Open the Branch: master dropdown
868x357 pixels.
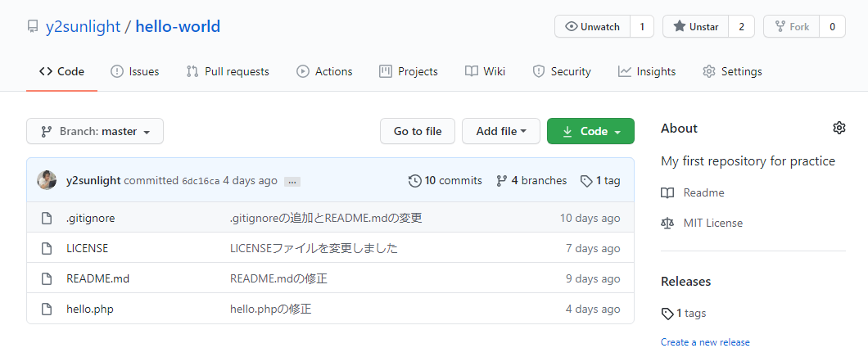click(x=95, y=131)
